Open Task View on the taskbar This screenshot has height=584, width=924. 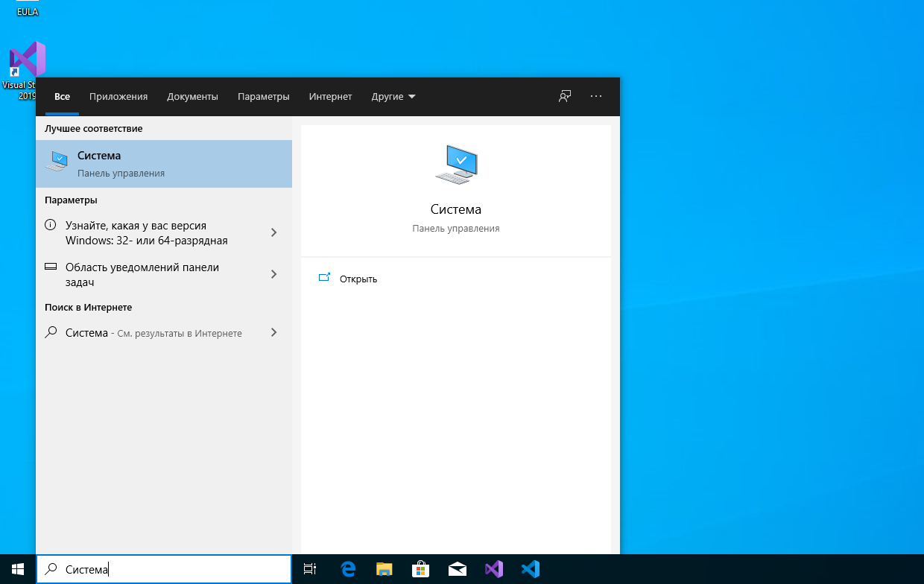310,569
